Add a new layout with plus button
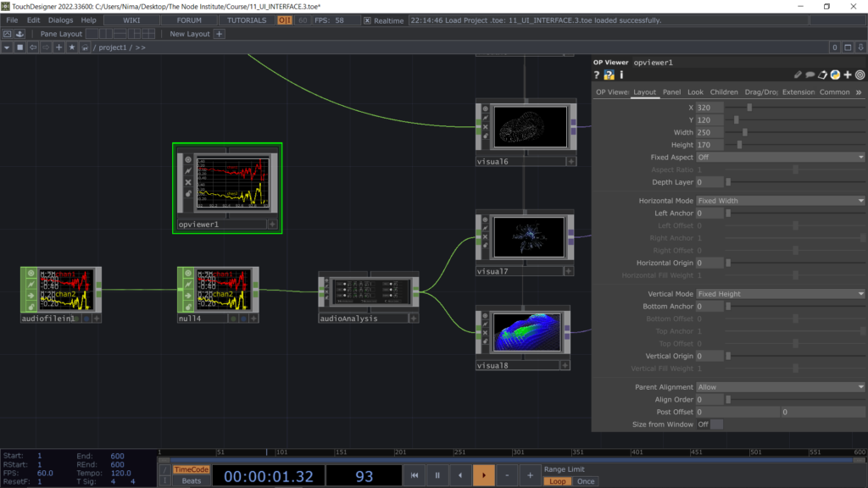 pyautogui.click(x=220, y=34)
